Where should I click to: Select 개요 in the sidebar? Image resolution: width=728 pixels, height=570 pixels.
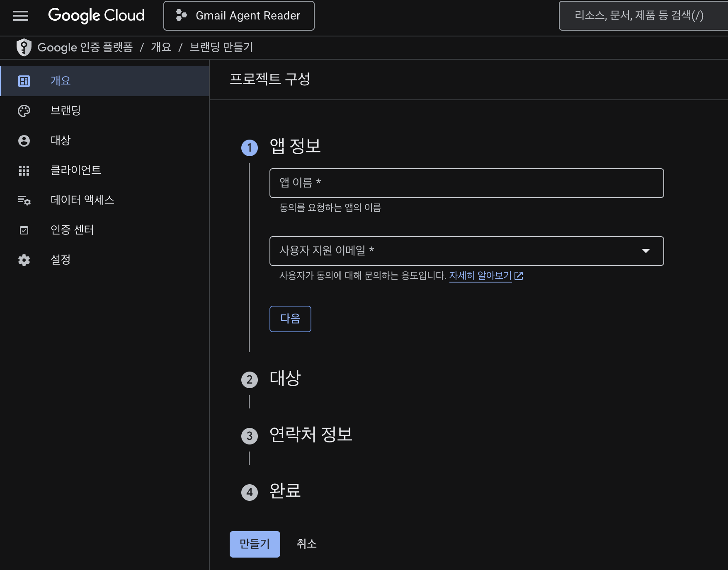(105, 81)
